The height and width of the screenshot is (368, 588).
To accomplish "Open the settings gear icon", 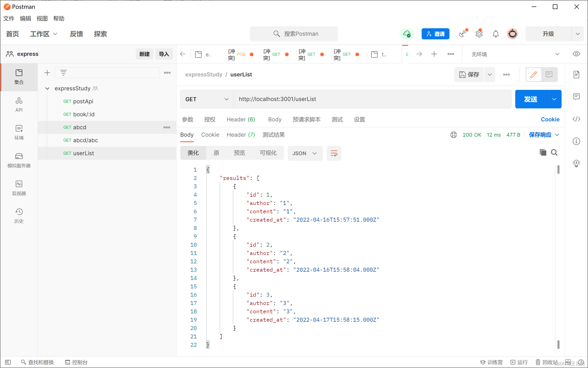I will coord(479,34).
